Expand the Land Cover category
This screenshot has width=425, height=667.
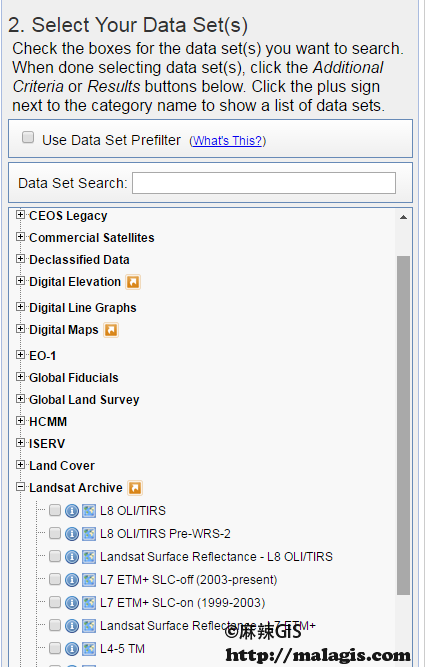(20, 465)
